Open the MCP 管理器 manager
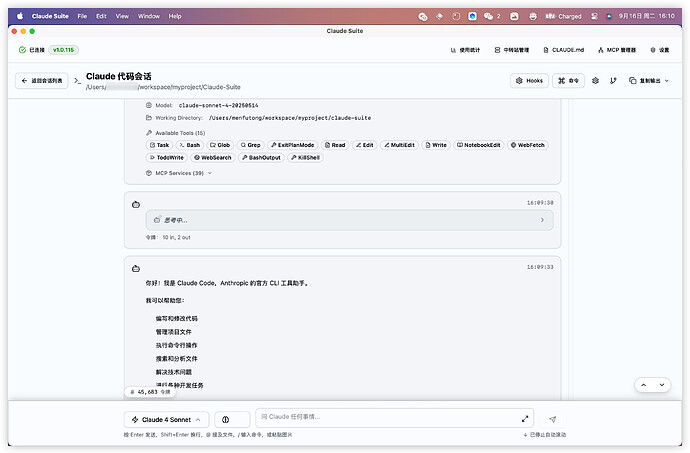Screen dimensions: 690x453 pos(617,50)
